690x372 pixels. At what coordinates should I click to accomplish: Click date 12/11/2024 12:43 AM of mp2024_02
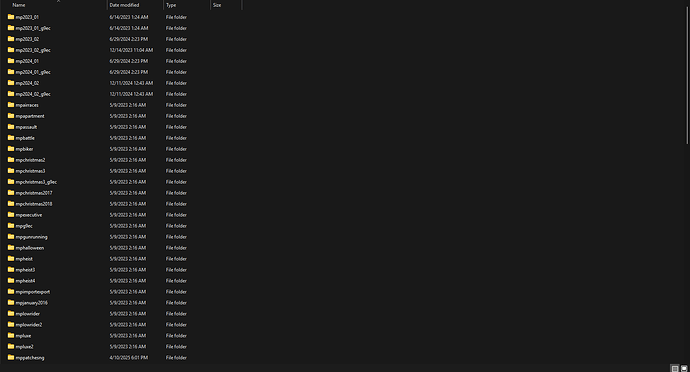131,83
